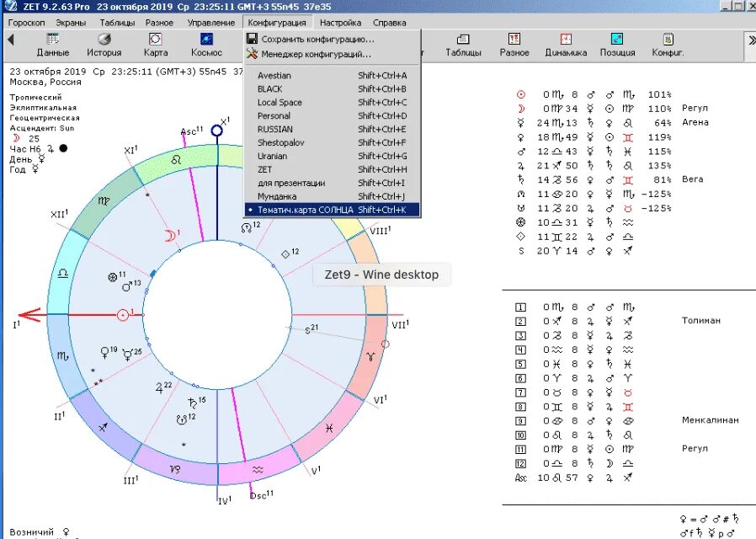Click the Venus symbol in the chart
756x539 pixels.
tap(104, 353)
